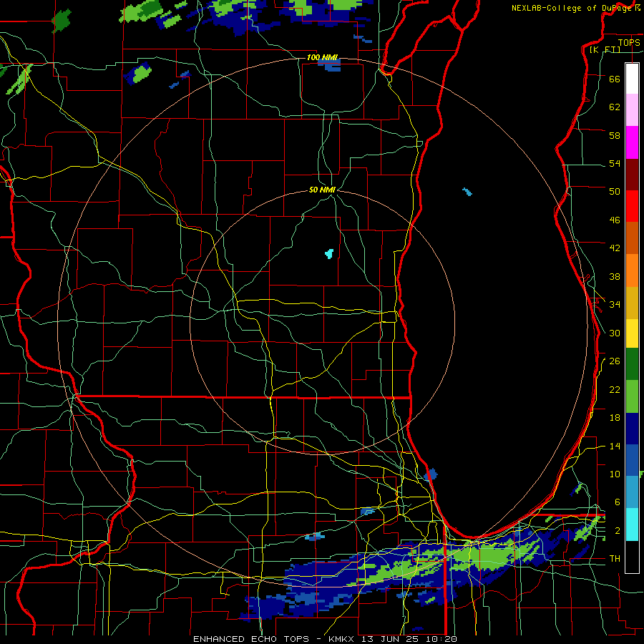Click the blue echo on the 100 NMI ring top

pyautogui.click(x=329, y=66)
